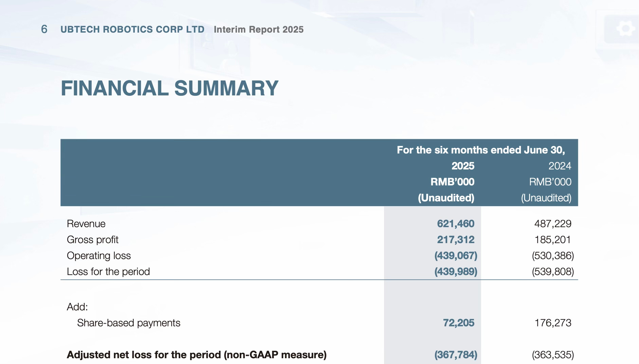Click the 'For the six months ended June 30,' header
The image size is (639, 364).
click(x=481, y=150)
